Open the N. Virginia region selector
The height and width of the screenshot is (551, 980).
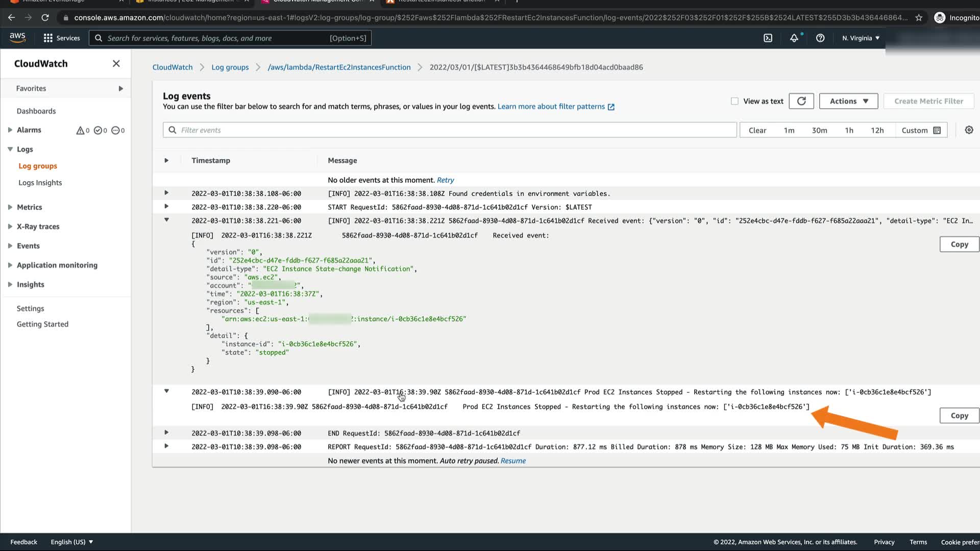pyautogui.click(x=861, y=38)
